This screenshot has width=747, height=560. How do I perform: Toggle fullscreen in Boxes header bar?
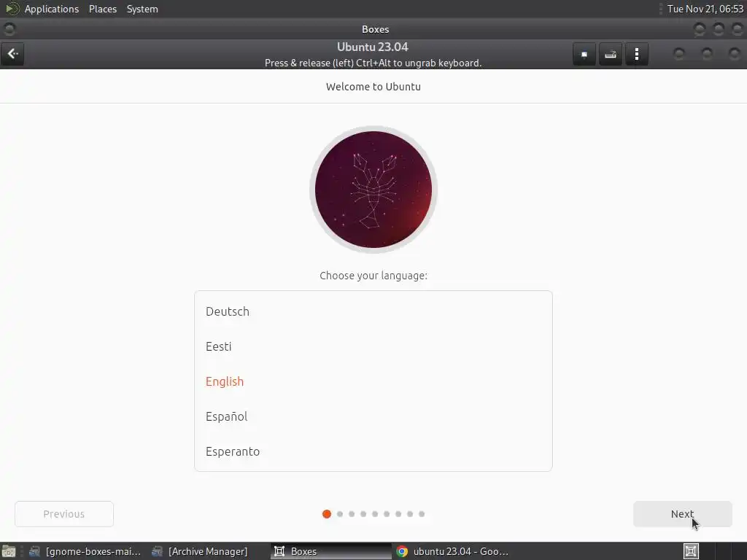[584, 54]
